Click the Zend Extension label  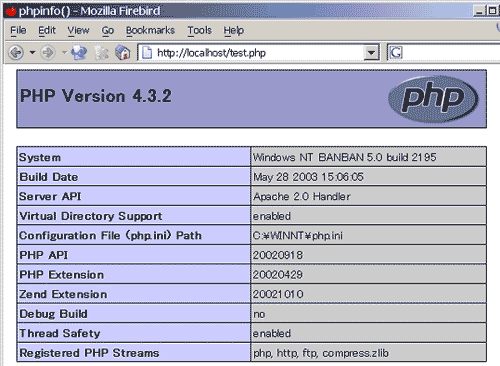[x=63, y=294]
